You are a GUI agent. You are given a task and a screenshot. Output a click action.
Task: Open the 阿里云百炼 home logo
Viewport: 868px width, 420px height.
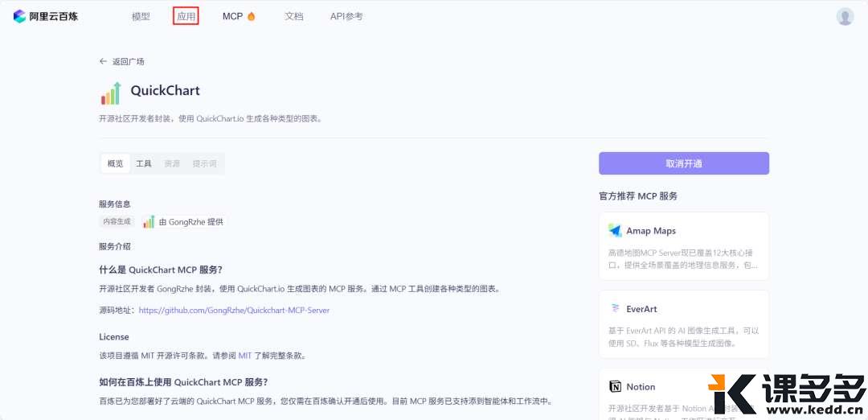(x=45, y=16)
